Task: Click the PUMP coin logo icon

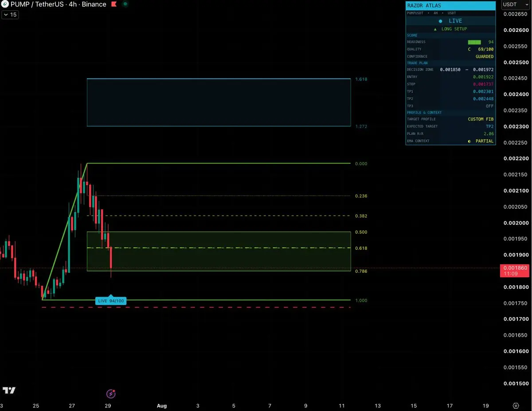Action: tap(5, 4)
